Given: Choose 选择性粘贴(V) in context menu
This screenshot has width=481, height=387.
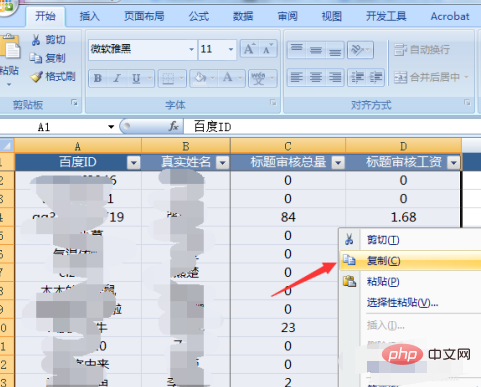Looking at the screenshot, I should (411, 302).
